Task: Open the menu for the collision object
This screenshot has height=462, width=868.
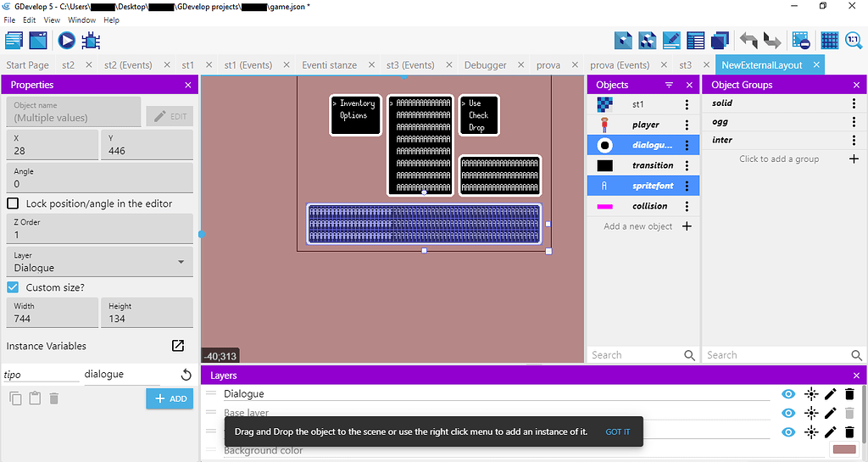Action: coord(687,206)
